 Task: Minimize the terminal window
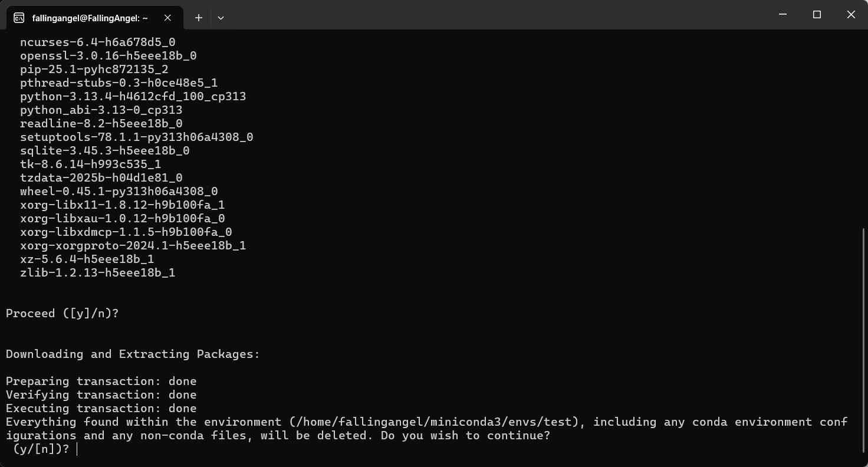pyautogui.click(x=782, y=14)
